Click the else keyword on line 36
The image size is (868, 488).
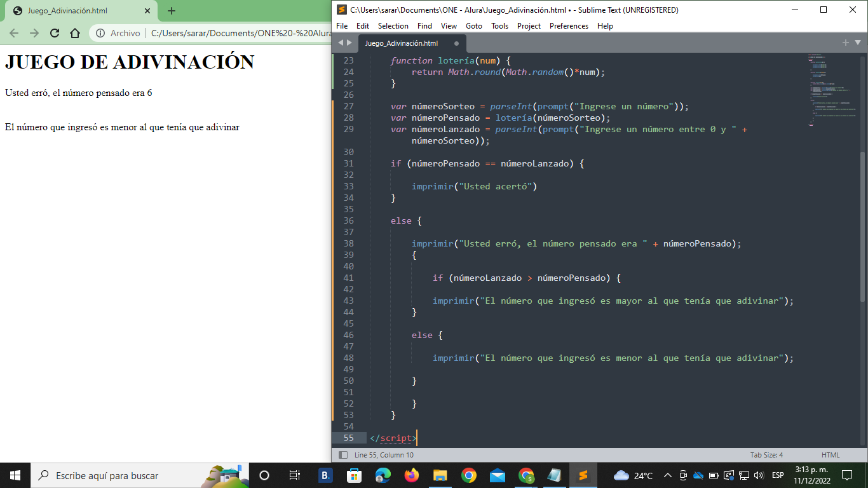pos(401,220)
